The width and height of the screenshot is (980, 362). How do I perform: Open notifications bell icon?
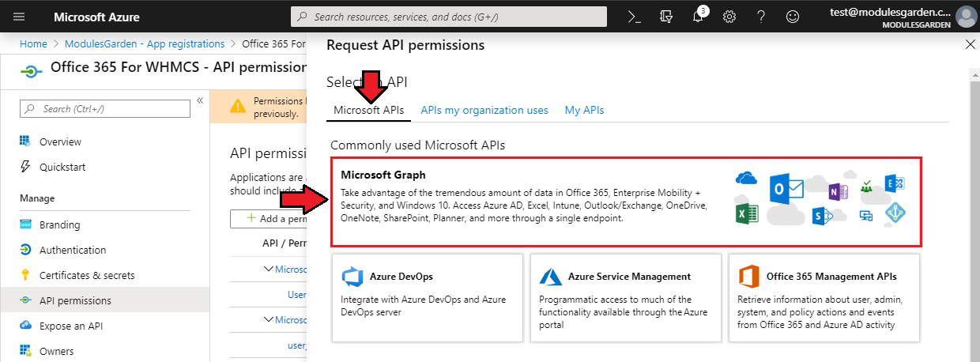698,17
